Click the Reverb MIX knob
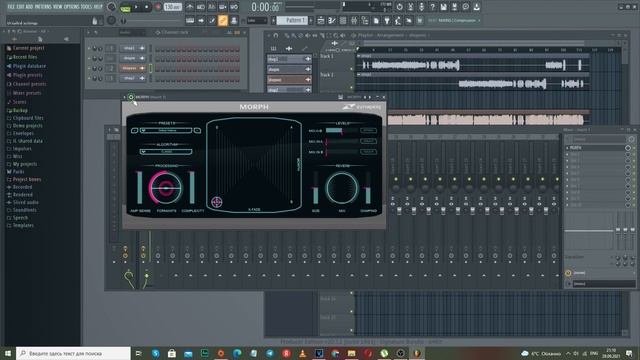The width and height of the screenshot is (640, 360). pyautogui.click(x=342, y=188)
